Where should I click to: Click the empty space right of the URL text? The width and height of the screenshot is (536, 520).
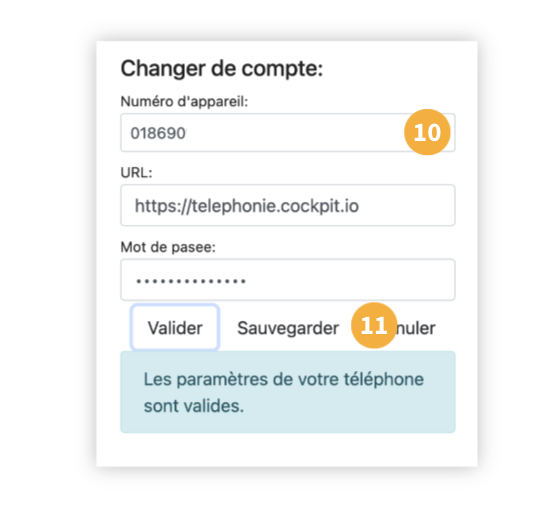click(407, 205)
